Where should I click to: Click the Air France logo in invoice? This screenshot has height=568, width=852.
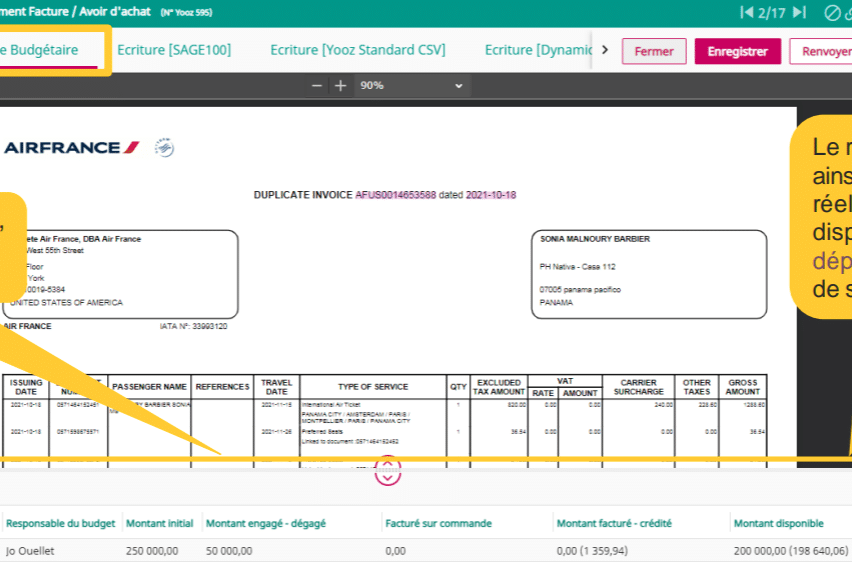pos(72,147)
